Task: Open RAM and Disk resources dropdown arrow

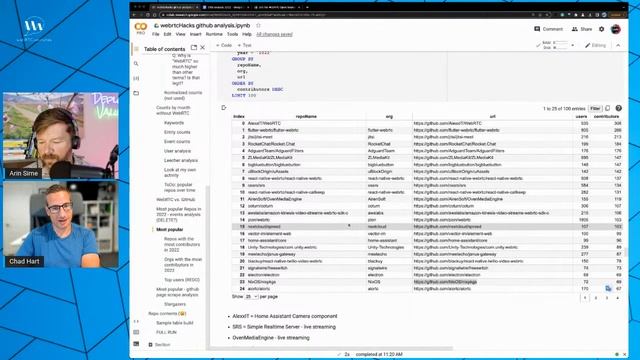Action: click(x=572, y=45)
